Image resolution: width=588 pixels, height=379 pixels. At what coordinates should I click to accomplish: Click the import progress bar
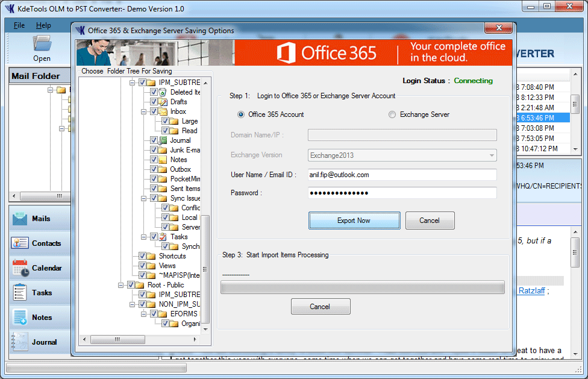[362, 287]
